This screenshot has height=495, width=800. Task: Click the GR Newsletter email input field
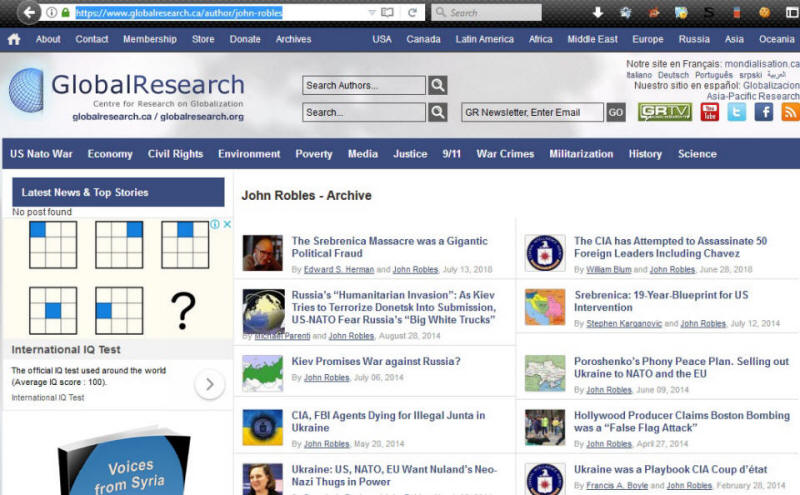[532, 113]
